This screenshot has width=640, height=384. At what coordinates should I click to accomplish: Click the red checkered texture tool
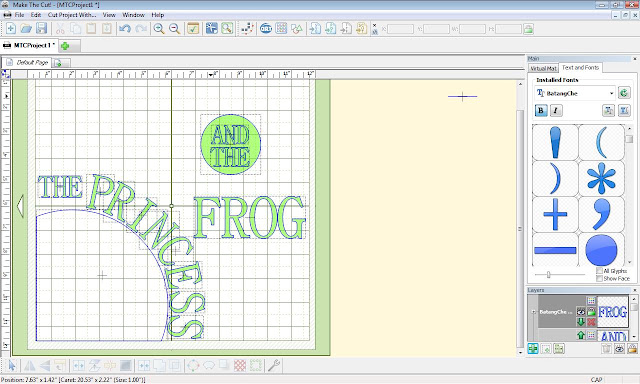[x=240, y=365]
